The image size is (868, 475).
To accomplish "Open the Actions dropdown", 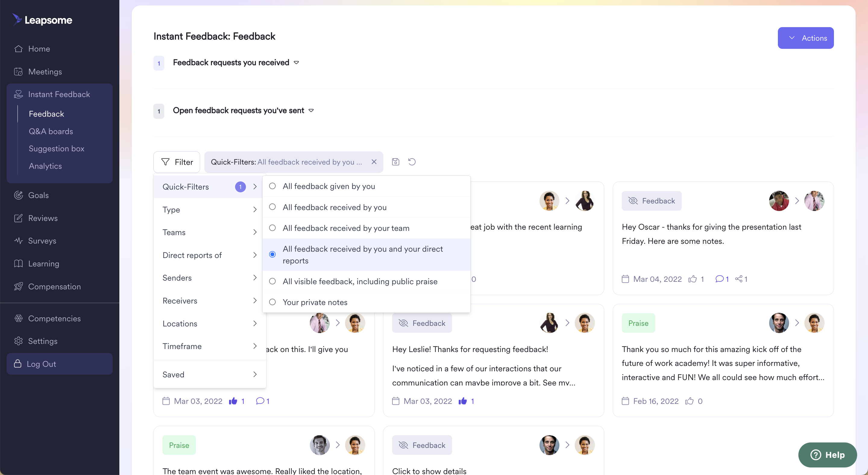I will tap(806, 38).
